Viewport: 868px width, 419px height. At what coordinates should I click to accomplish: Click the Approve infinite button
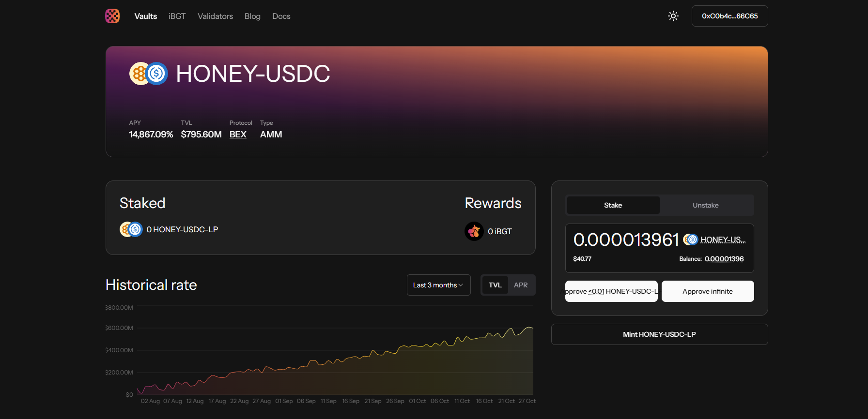[707, 291]
